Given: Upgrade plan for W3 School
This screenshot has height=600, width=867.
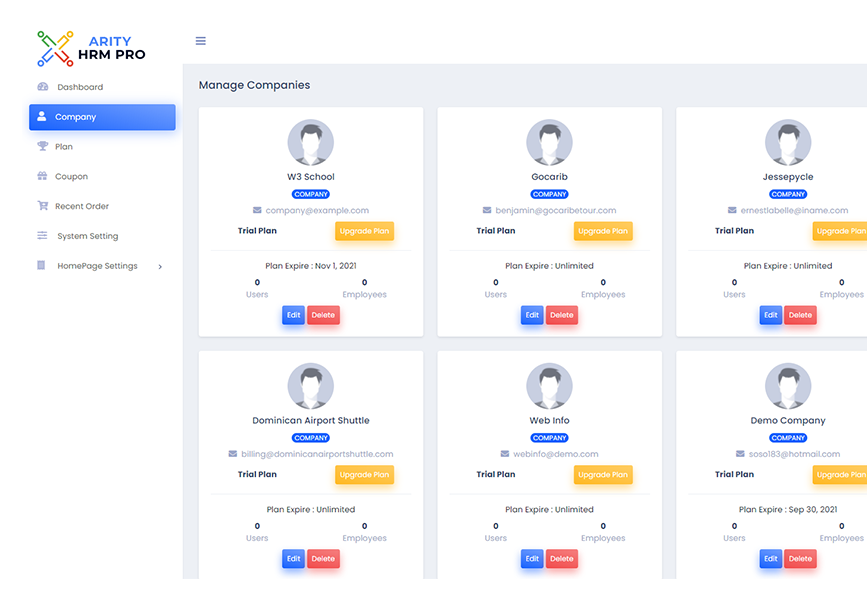Looking at the screenshot, I should pyautogui.click(x=364, y=231).
